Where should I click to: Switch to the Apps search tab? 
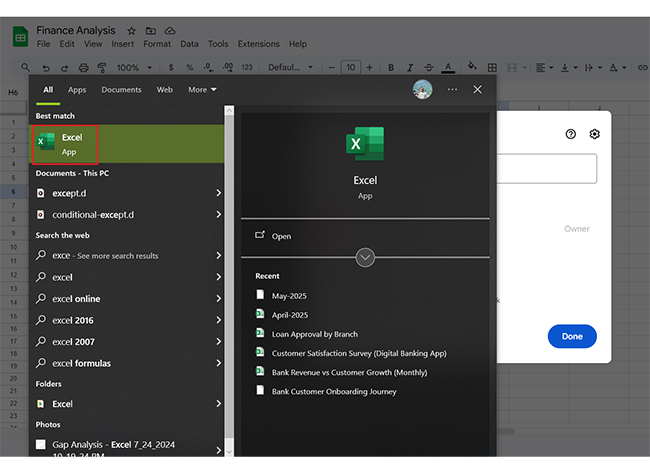pos(77,90)
